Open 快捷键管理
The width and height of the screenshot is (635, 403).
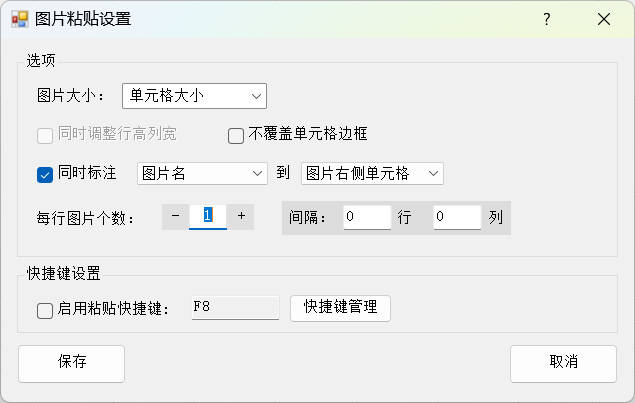(x=340, y=308)
